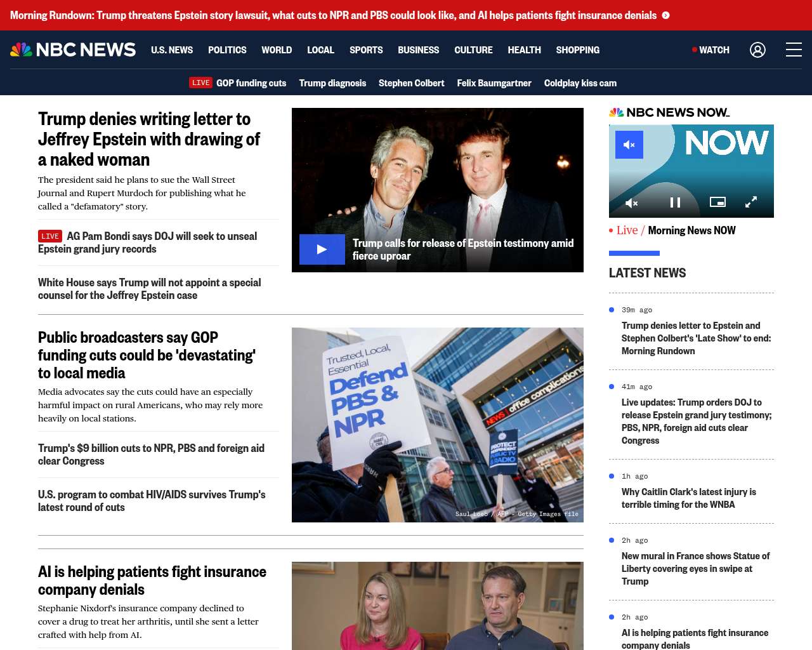Open the Stephen Colbert trending topic

tap(411, 83)
